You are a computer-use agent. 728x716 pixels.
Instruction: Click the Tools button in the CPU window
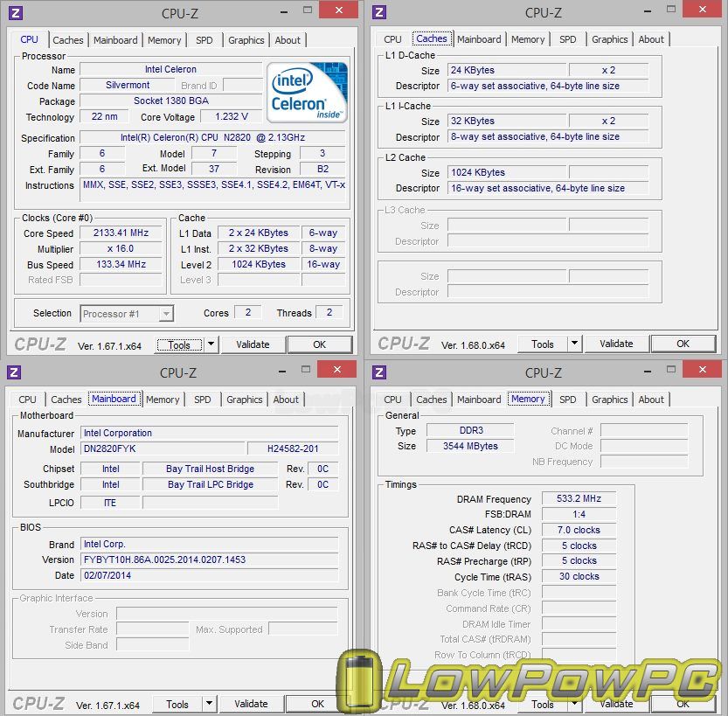[x=179, y=345]
